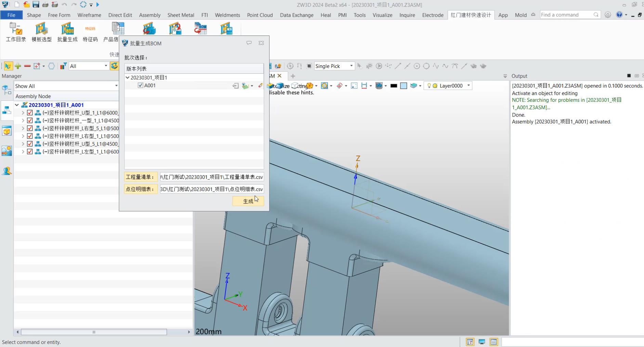Open the settings gear icon
Screen dimensions: 644x347
pos(607,15)
